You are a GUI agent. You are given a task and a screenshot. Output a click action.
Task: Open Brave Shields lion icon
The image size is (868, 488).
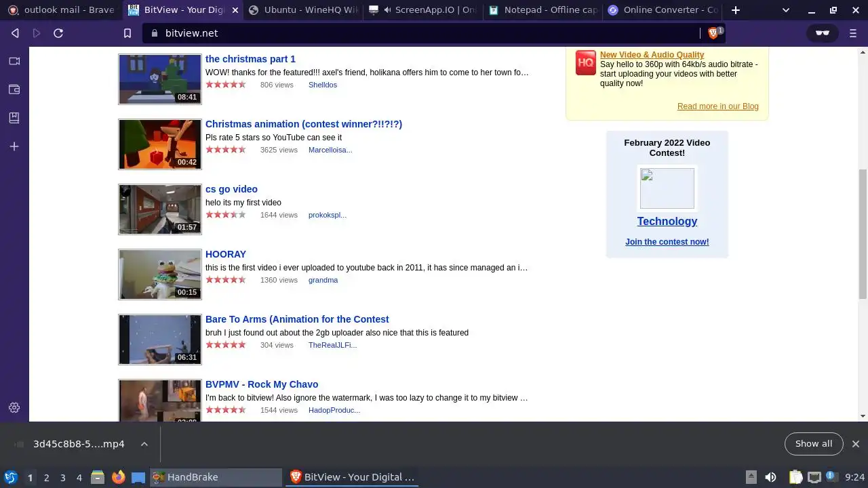coord(713,33)
